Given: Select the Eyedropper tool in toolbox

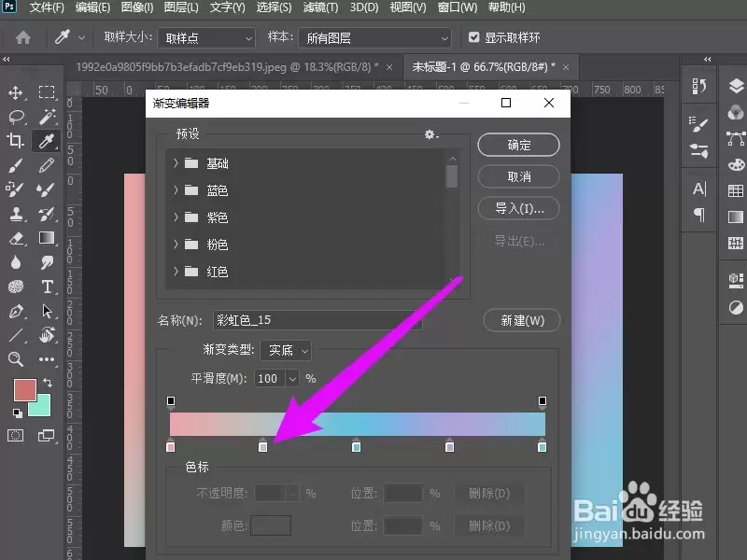Looking at the screenshot, I should click(47, 141).
